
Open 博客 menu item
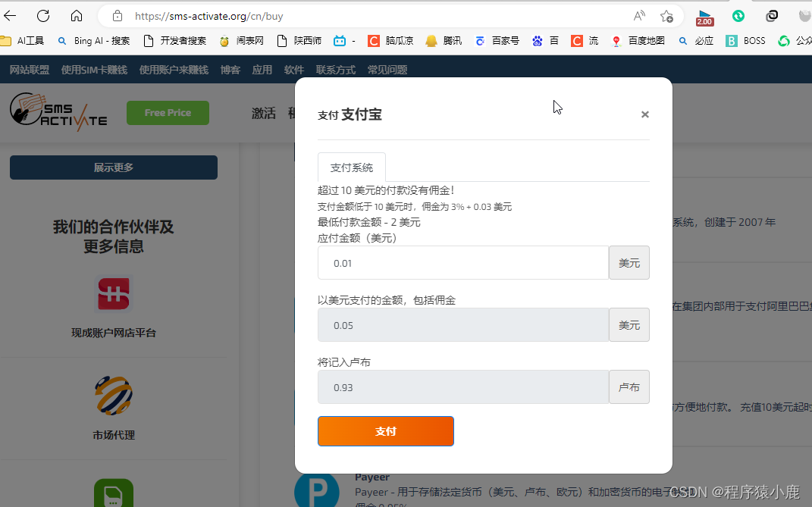pyautogui.click(x=230, y=70)
